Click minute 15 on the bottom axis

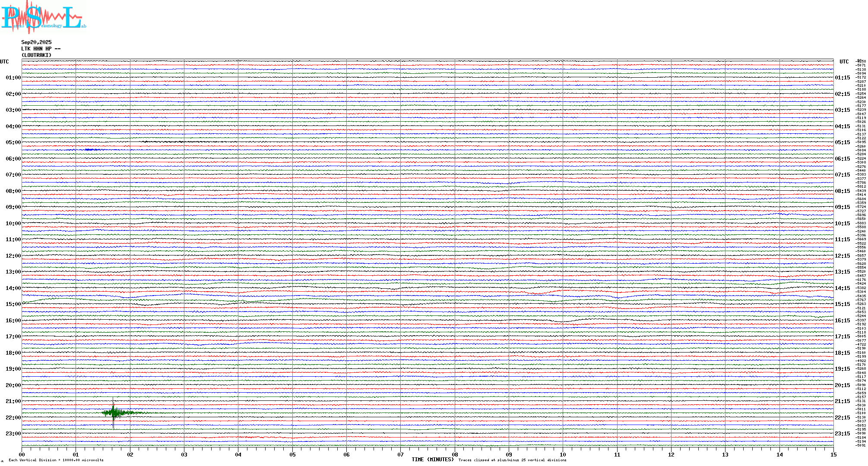[x=833, y=454]
